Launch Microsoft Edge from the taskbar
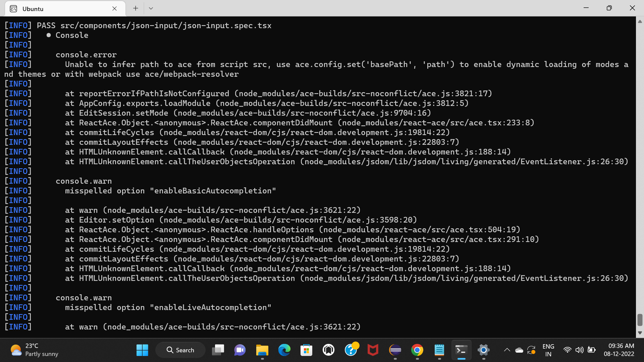This screenshot has width=644, height=362. pos(284,350)
